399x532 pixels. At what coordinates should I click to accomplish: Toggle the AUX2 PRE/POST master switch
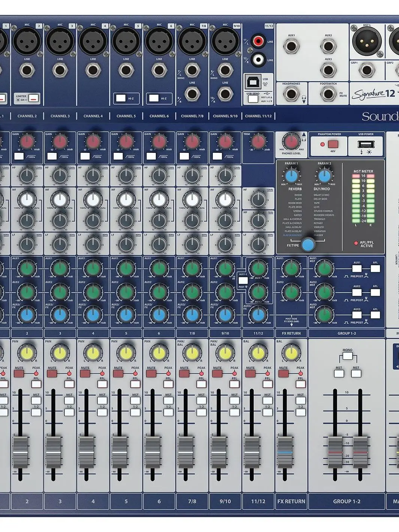(357, 292)
